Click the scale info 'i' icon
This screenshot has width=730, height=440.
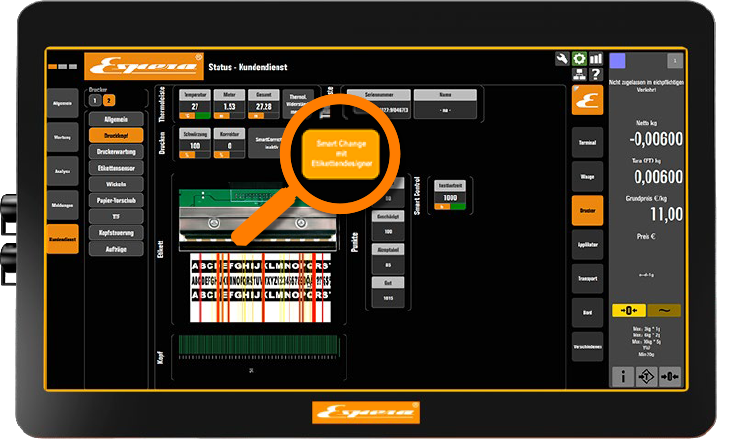click(622, 376)
